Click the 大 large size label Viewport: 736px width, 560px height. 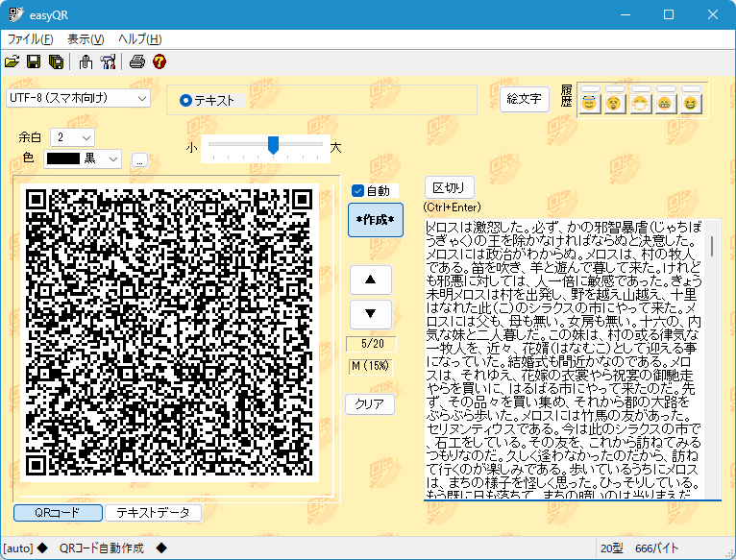[x=335, y=148]
